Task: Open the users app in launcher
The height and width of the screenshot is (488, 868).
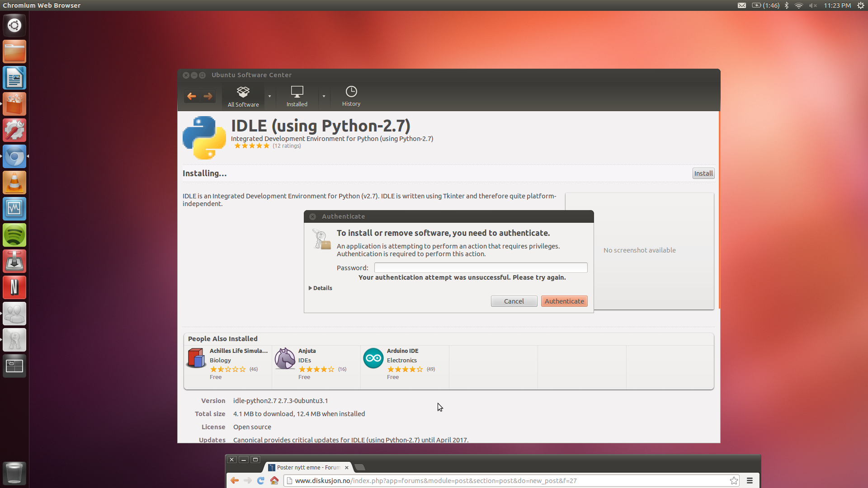Action: tap(14, 314)
